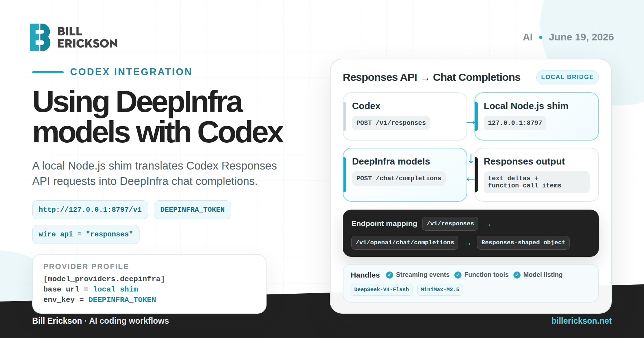The width and height of the screenshot is (644, 338).
Task: Click "Bill Erickson · AI coding workflows" footer text
Action: (x=101, y=321)
